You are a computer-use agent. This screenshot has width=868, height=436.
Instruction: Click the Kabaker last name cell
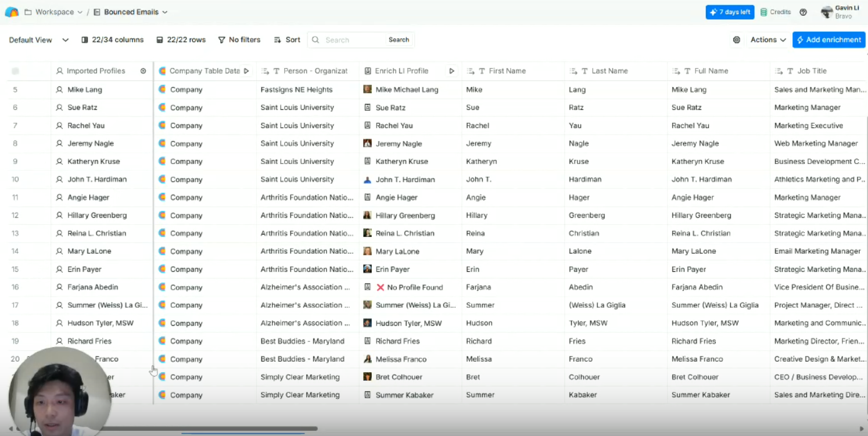[616, 395]
